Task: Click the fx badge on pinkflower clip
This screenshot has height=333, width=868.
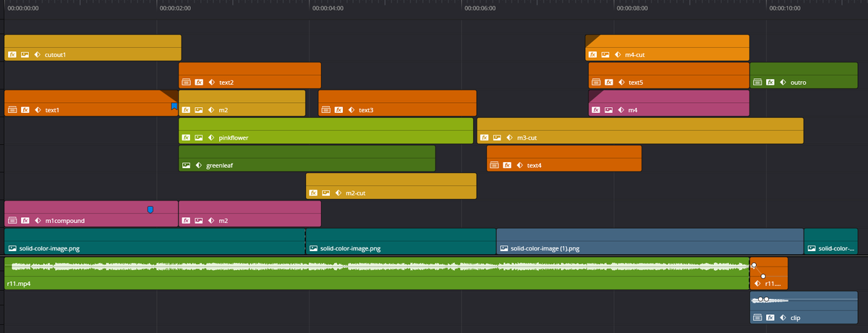Action: pos(186,138)
